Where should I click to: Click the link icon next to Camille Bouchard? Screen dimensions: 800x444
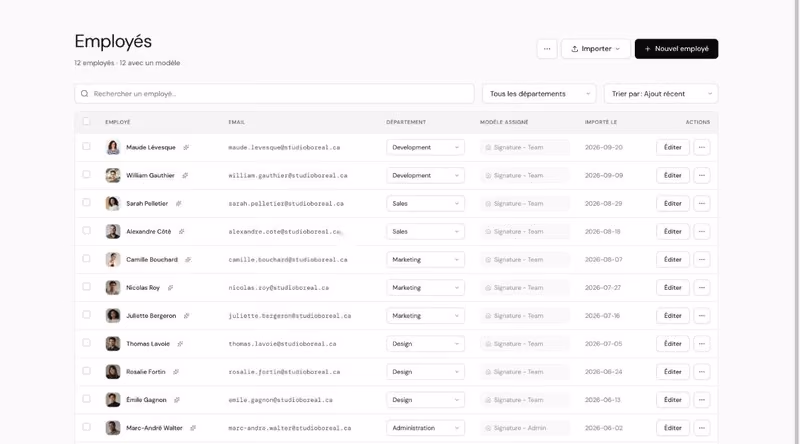pos(188,260)
